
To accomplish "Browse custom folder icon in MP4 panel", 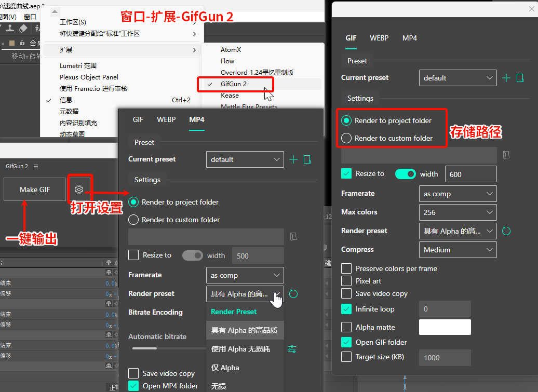I will click(293, 237).
